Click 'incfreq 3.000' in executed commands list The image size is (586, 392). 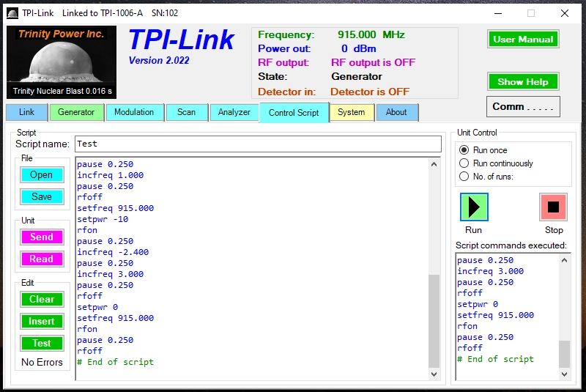(490, 271)
